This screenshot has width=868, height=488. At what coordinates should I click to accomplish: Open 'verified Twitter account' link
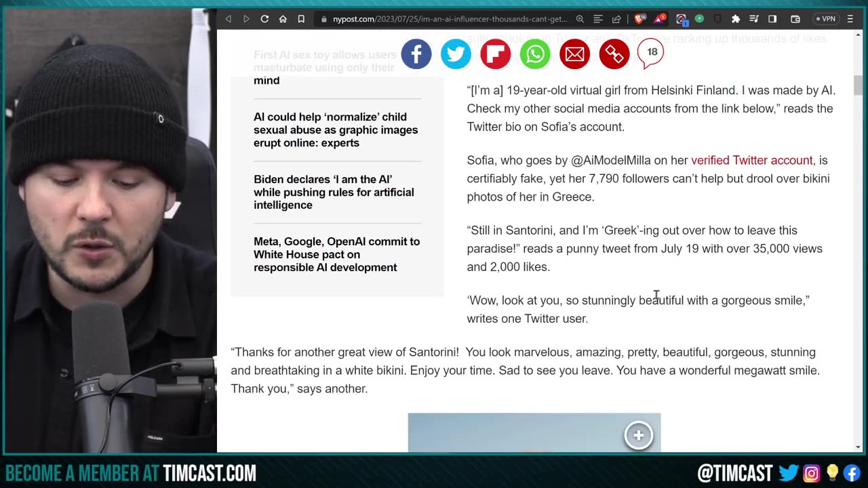752,161
